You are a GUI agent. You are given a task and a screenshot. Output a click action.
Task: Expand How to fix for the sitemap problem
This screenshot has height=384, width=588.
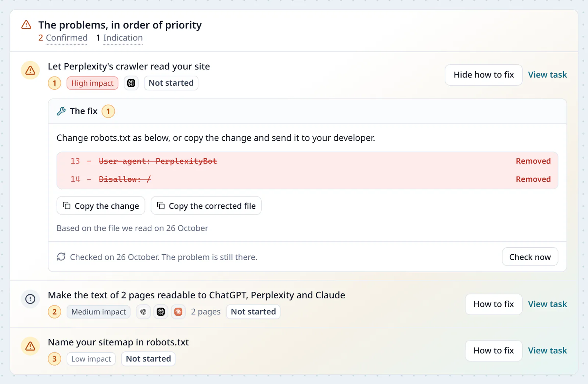(x=494, y=351)
